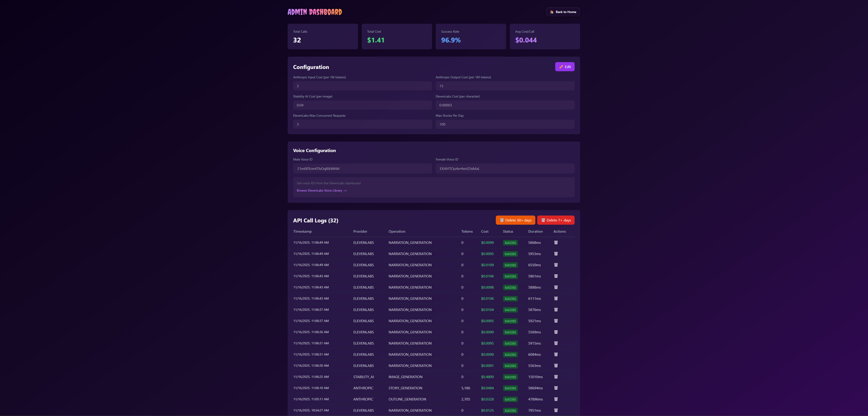Open Browse ElevenLabs Voice Library link
The height and width of the screenshot is (416, 868).
(x=321, y=191)
